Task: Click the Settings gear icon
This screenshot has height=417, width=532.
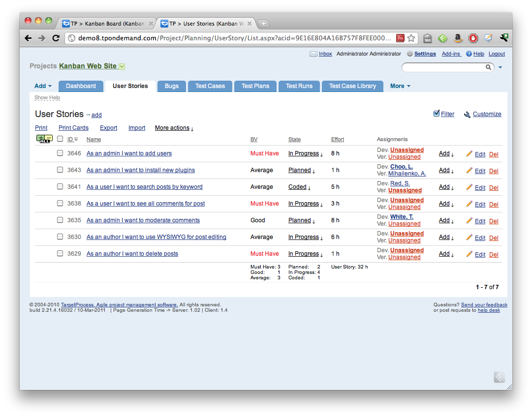Action: coord(410,54)
